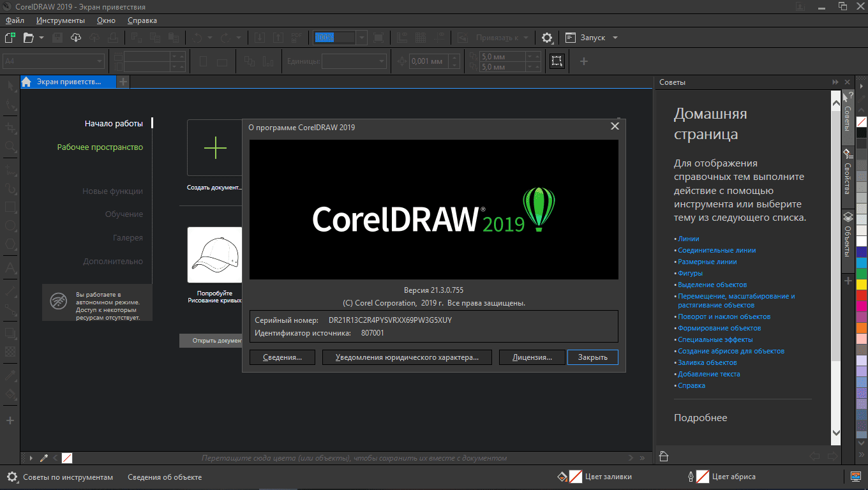Toggle snapping off button

pyautogui.click(x=462, y=38)
